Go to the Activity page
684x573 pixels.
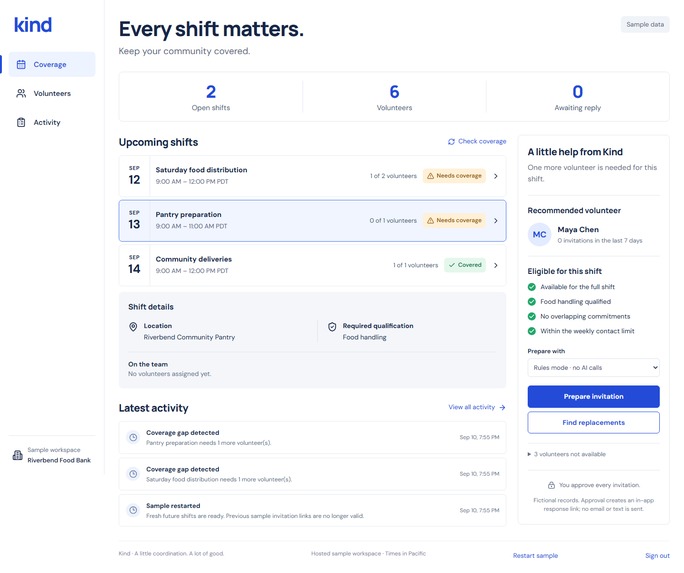52,123
